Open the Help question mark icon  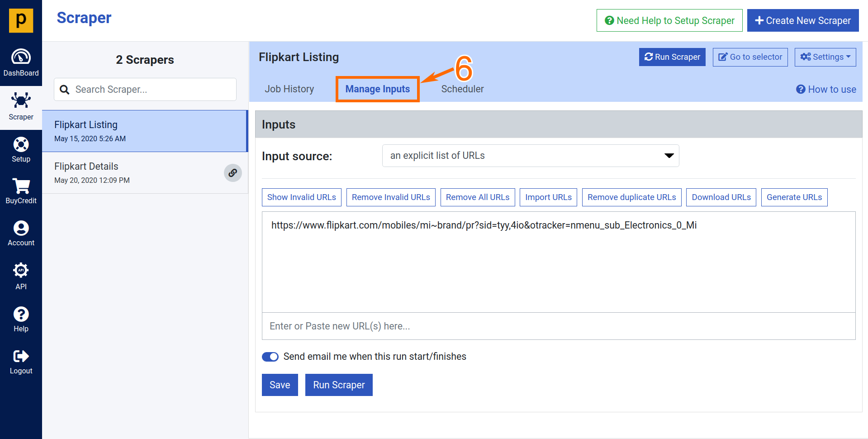pos(21,314)
